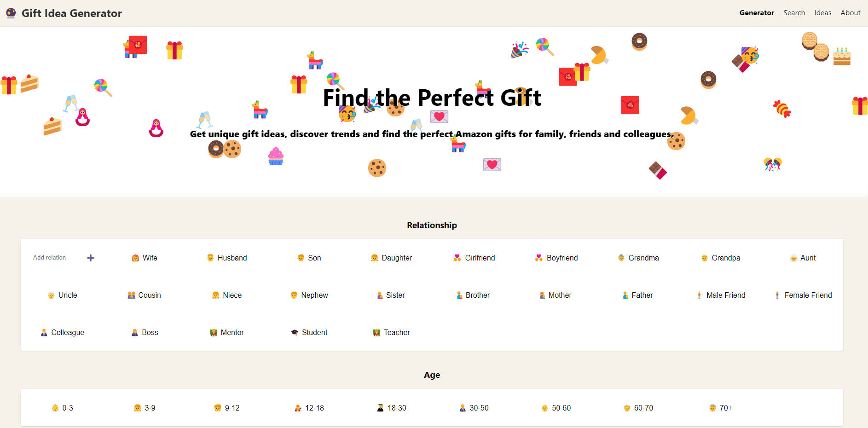The width and height of the screenshot is (868, 428).
Task: Open the Search page in navigation
Action: tap(794, 13)
